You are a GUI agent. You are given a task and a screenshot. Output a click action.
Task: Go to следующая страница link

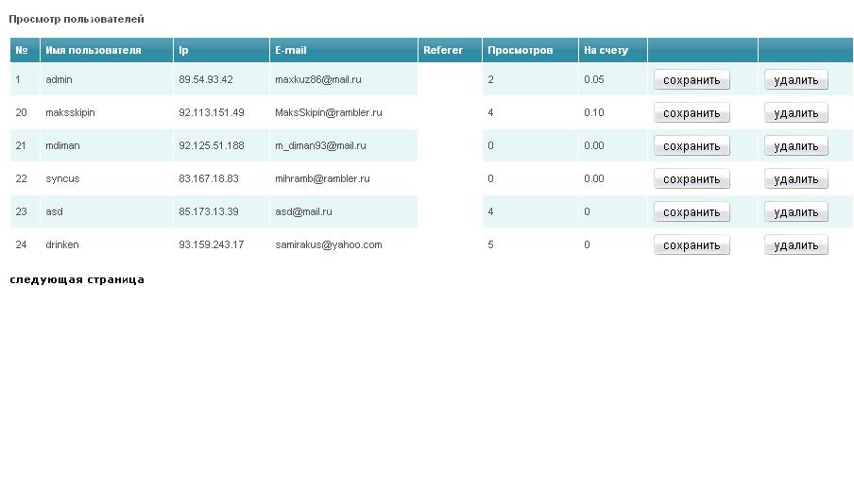tap(77, 279)
